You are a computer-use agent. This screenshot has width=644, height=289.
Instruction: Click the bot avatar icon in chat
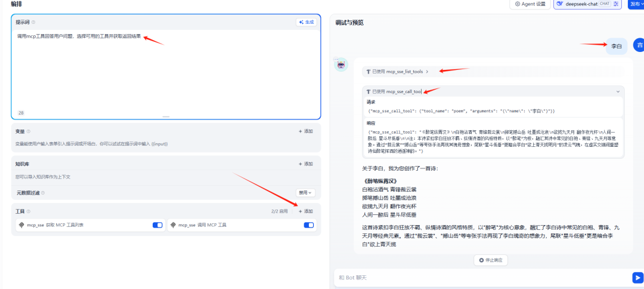(x=340, y=64)
